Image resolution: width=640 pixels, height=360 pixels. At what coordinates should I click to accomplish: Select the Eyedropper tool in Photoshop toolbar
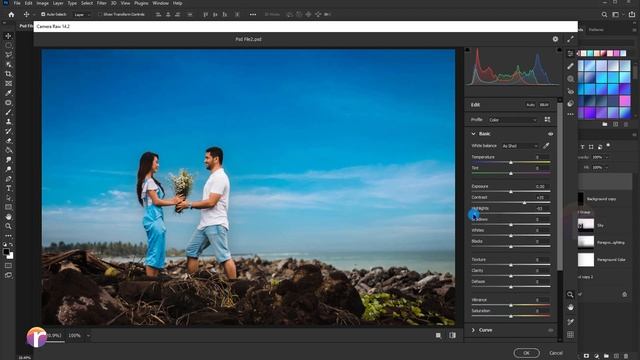8,93
